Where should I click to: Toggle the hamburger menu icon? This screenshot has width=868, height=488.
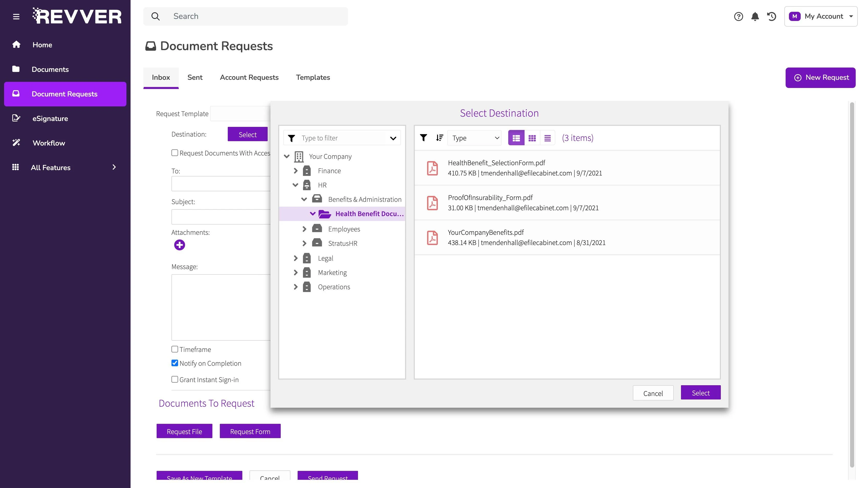pyautogui.click(x=16, y=17)
